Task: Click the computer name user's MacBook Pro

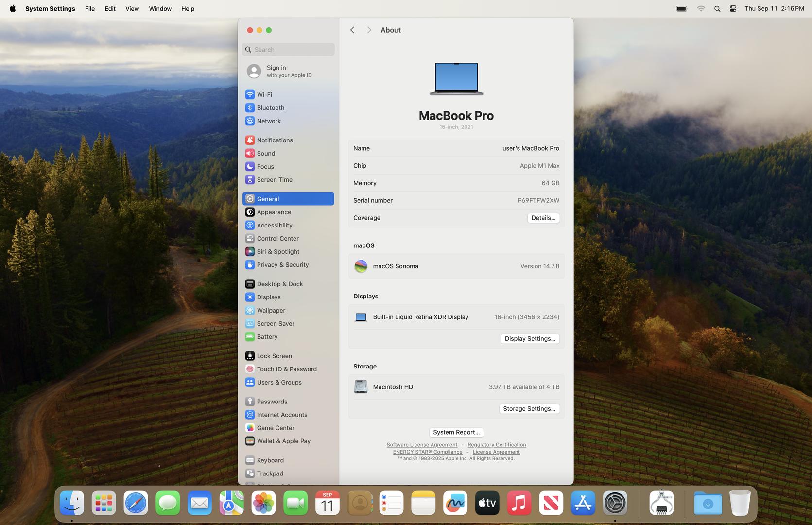Action: tap(531, 148)
